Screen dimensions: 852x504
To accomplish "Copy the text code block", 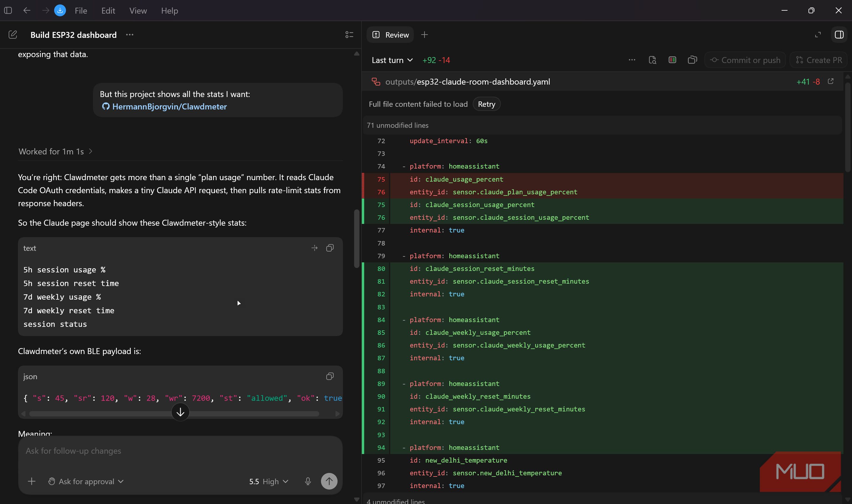I will [x=330, y=248].
